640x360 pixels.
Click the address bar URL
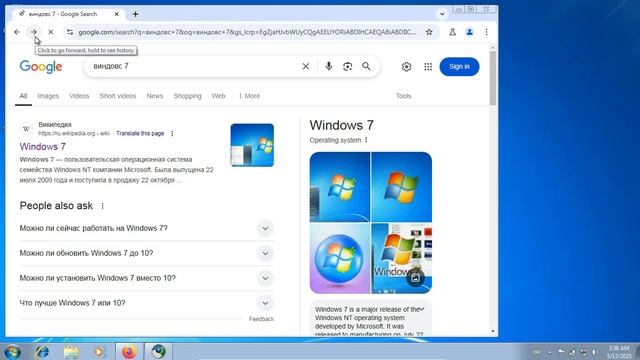coord(247,32)
